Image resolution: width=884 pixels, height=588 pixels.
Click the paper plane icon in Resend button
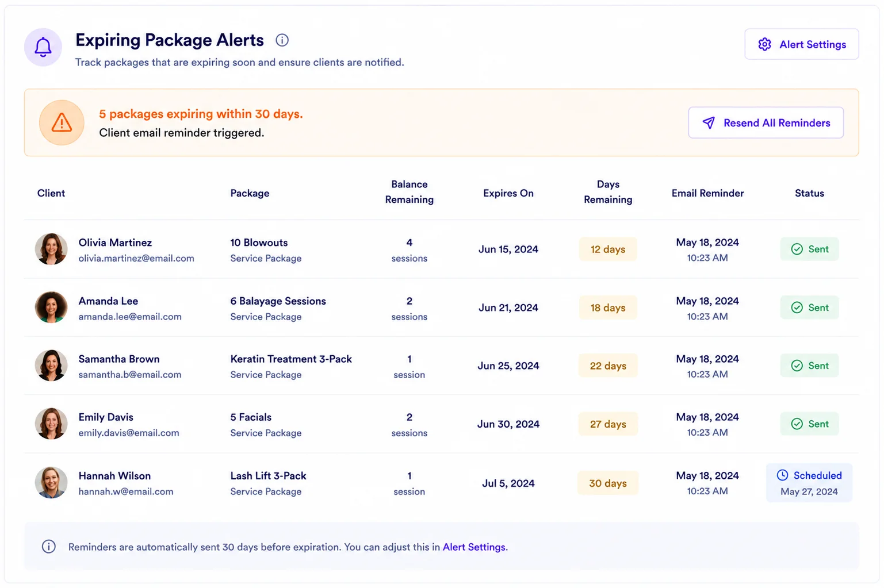click(x=709, y=122)
